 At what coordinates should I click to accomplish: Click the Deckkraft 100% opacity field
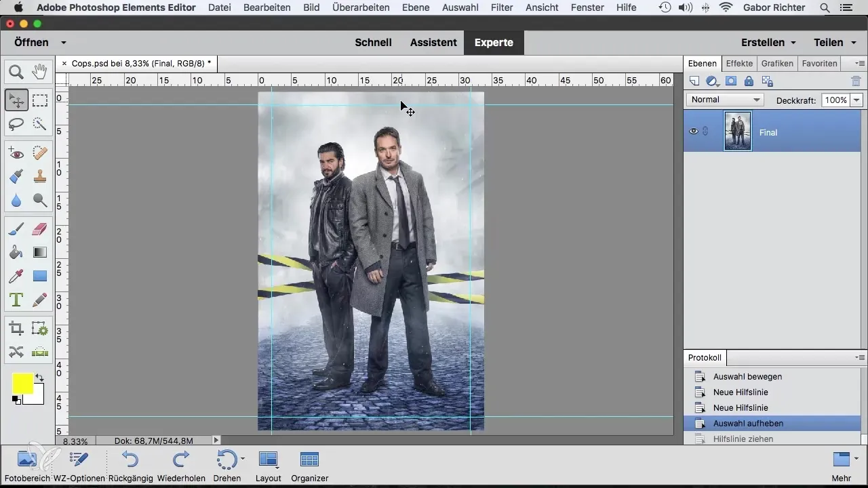(x=835, y=100)
